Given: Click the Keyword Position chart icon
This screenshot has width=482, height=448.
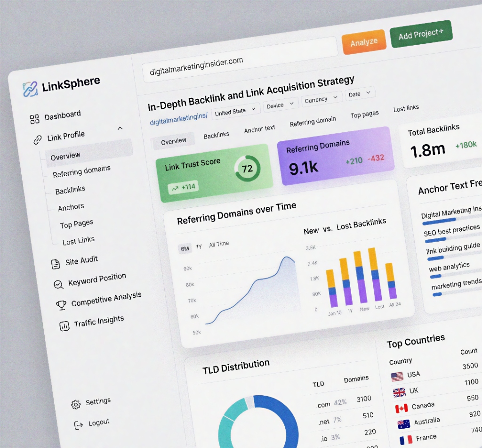Looking at the screenshot, I should coord(58,285).
